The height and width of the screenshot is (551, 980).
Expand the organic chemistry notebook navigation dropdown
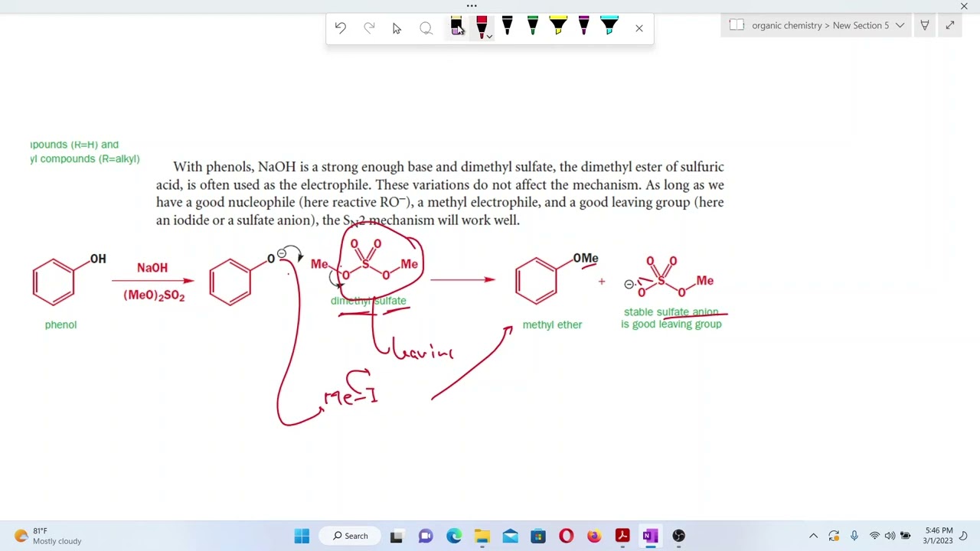(x=900, y=25)
